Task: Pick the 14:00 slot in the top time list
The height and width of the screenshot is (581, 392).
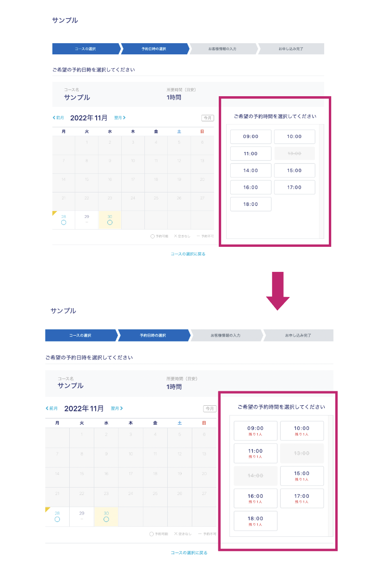Action: click(x=251, y=171)
